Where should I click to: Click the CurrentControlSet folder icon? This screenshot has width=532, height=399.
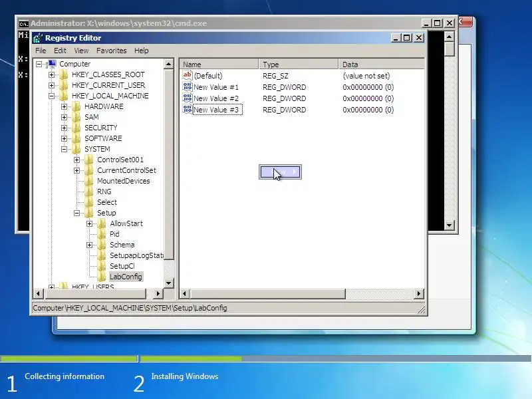(x=89, y=170)
